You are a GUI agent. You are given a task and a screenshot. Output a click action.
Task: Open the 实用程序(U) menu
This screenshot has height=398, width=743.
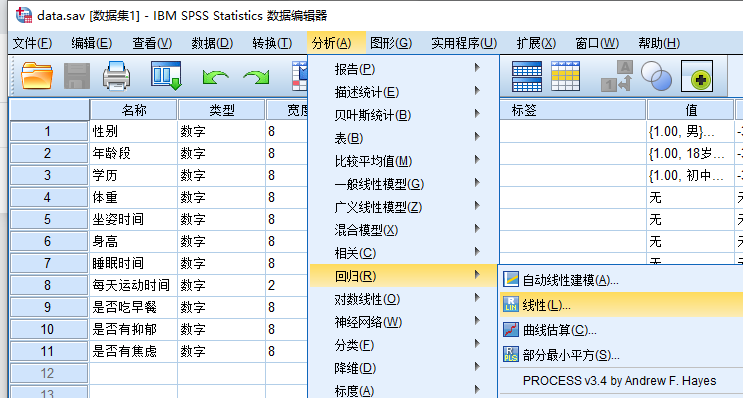(464, 44)
